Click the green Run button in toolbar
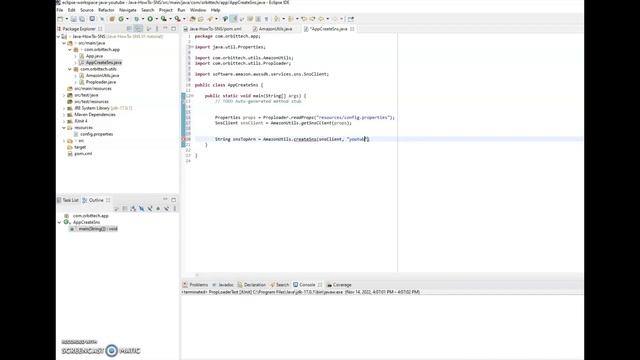 150,19
